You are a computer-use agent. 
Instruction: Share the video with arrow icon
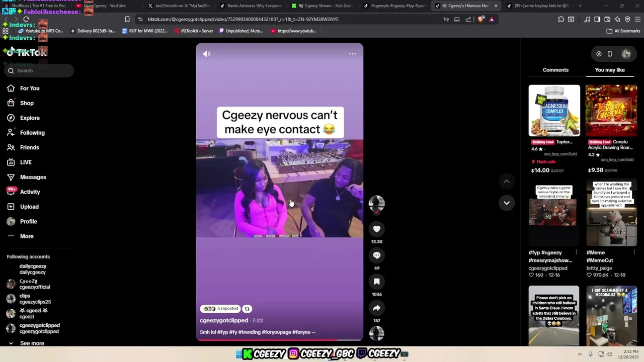pos(376,308)
